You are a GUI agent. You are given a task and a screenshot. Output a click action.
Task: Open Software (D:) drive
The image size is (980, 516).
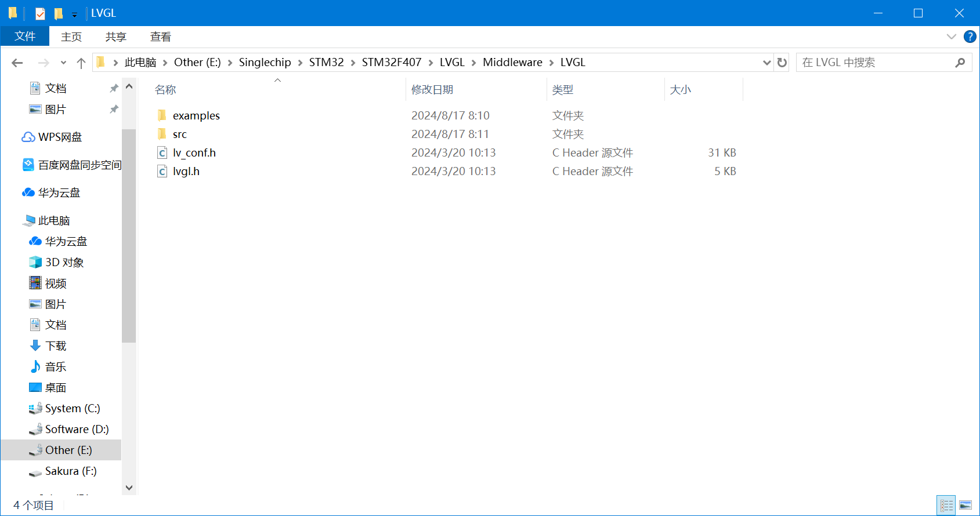pos(77,429)
